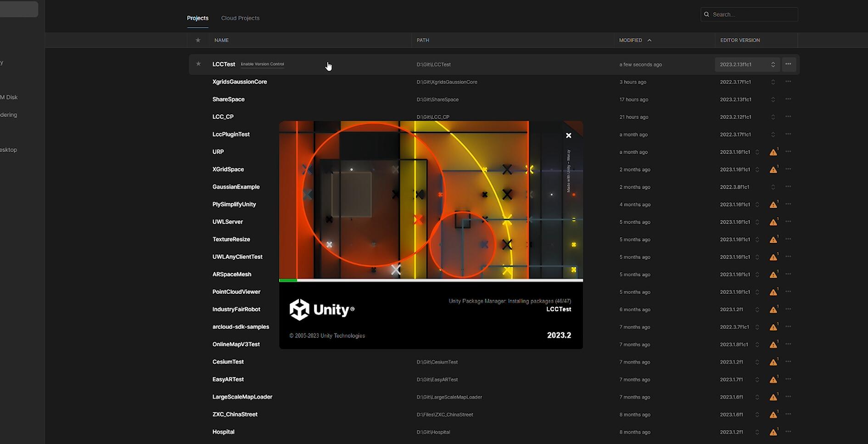Screen dimensions: 868x444
Task: Open Hospital editor version selector
Action: pos(757,432)
